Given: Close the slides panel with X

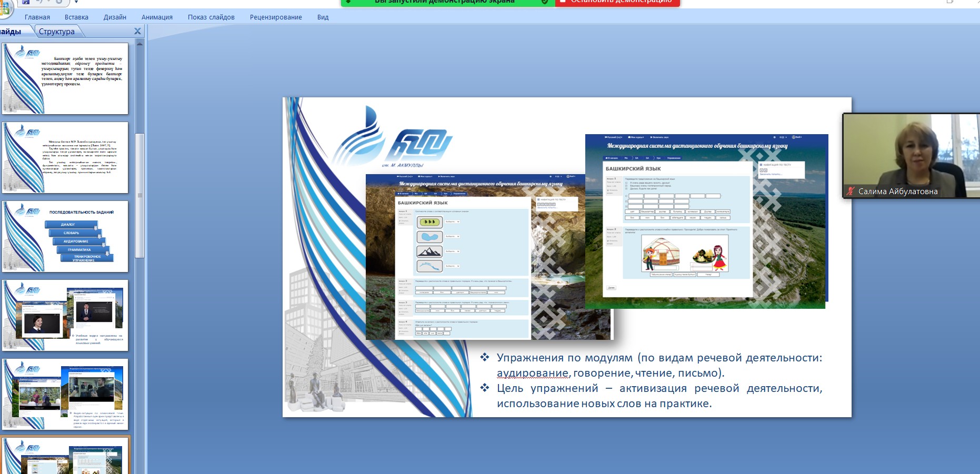Looking at the screenshot, I should click(x=137, y=32).
